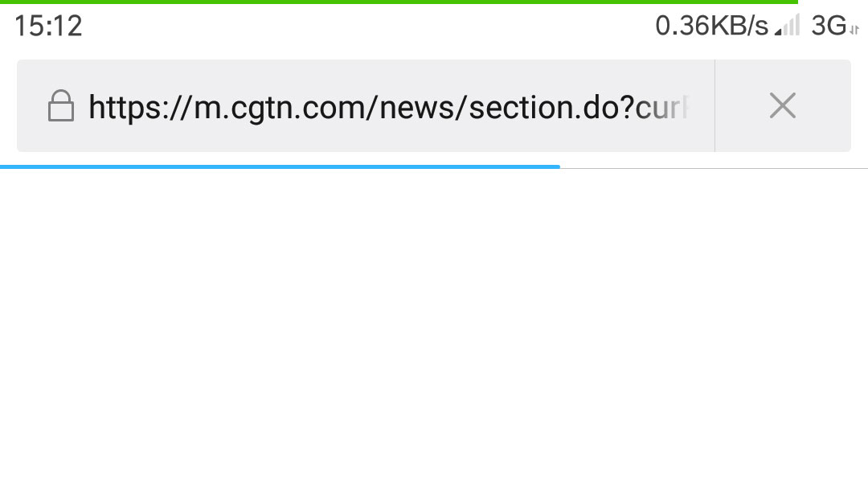The width and height of the screenshot is (868, 489).
Task: Tap the padlock site security icon
Action: click(x=61, y=106)
